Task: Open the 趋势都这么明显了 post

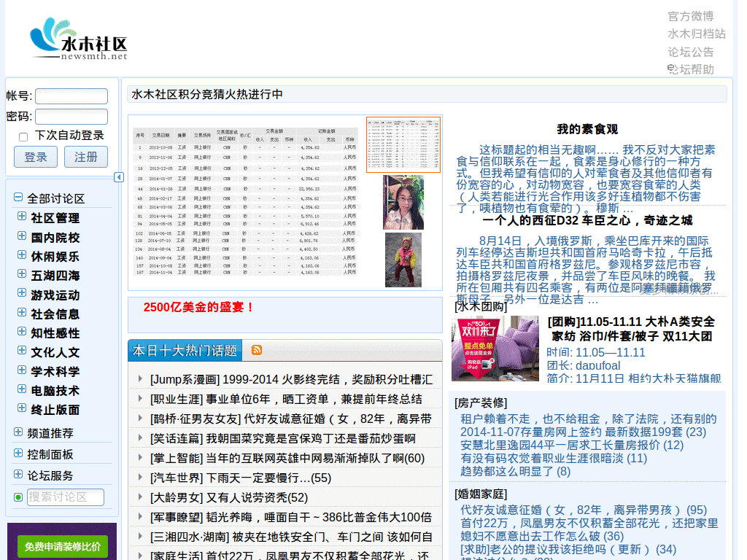Action: (x=516, y=472)
